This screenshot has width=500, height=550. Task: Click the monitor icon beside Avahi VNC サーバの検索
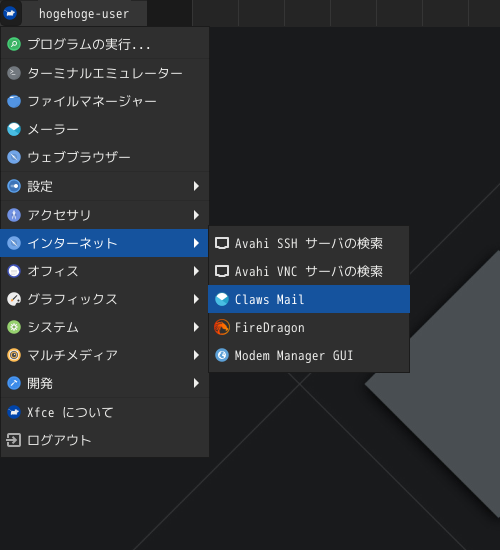(x=222, y=271)
